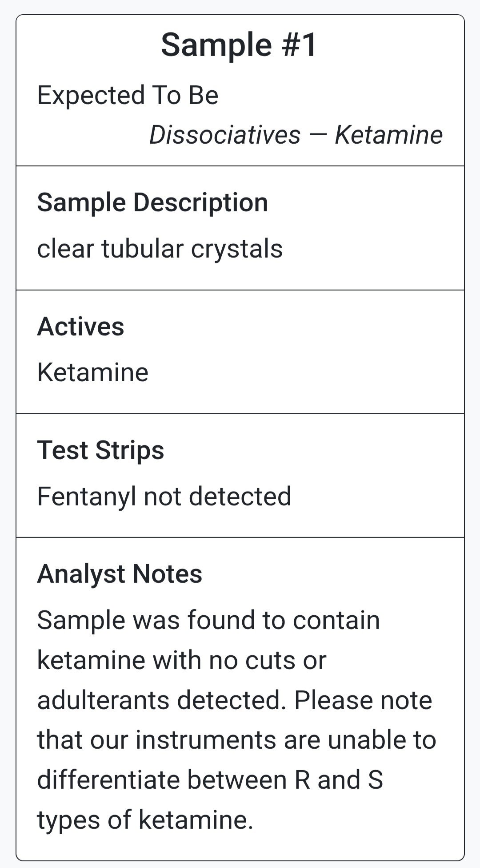Screen dimensions: 480x868
Task: Click Ketamine listed under Actives
Action: pyautogui.click(x=92, y=372)
